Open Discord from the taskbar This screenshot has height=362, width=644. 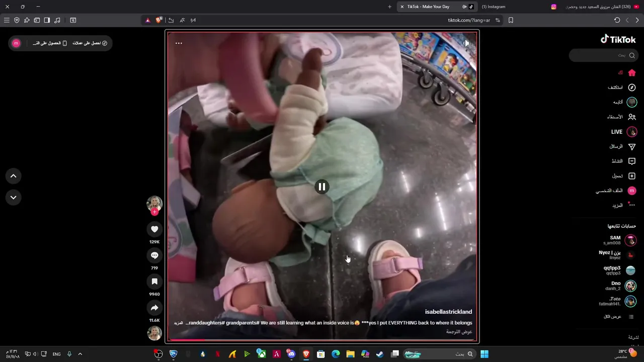[291, 354]
